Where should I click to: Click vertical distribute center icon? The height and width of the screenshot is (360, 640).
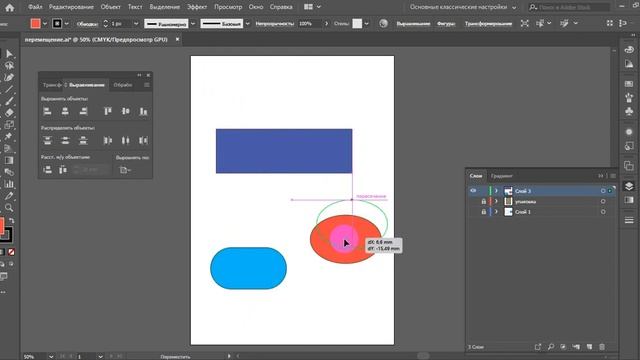(x=65, y=140)
